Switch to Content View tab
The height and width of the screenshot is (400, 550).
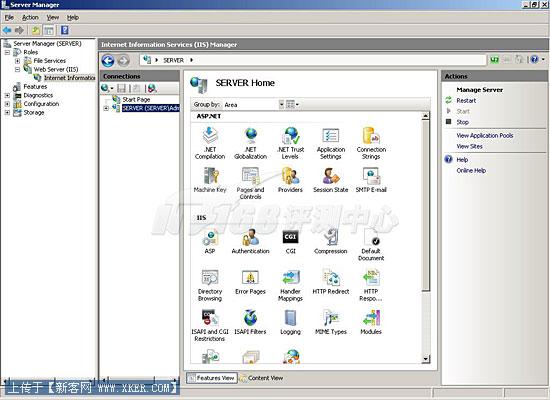click(x=261, y=378)
